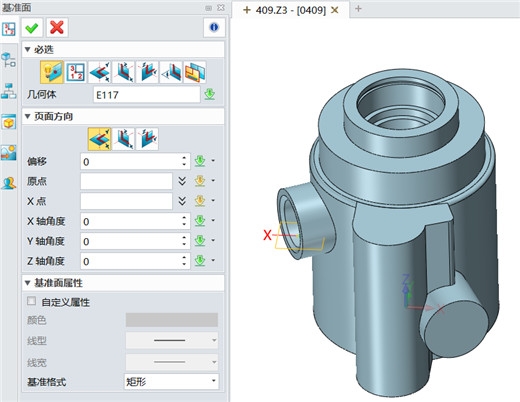Collapse the 必选 section
The image size is (520, 402).
tap(27, 50)
